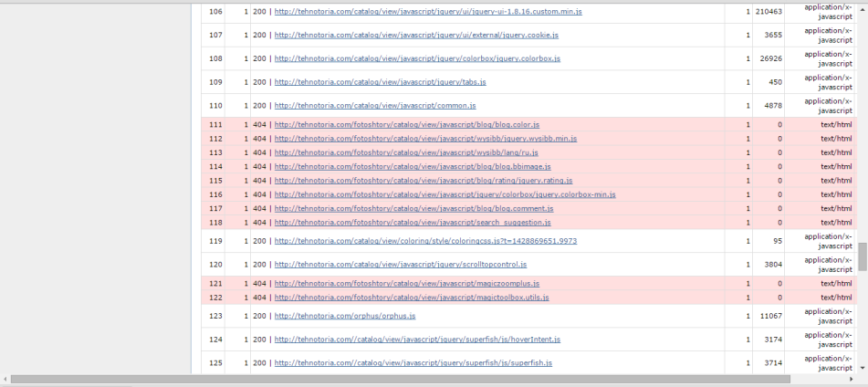868x387 pixels.
Task: Open the coloringcss.js link in row 119
Action: pyautogui.click(x=425, y=241)
